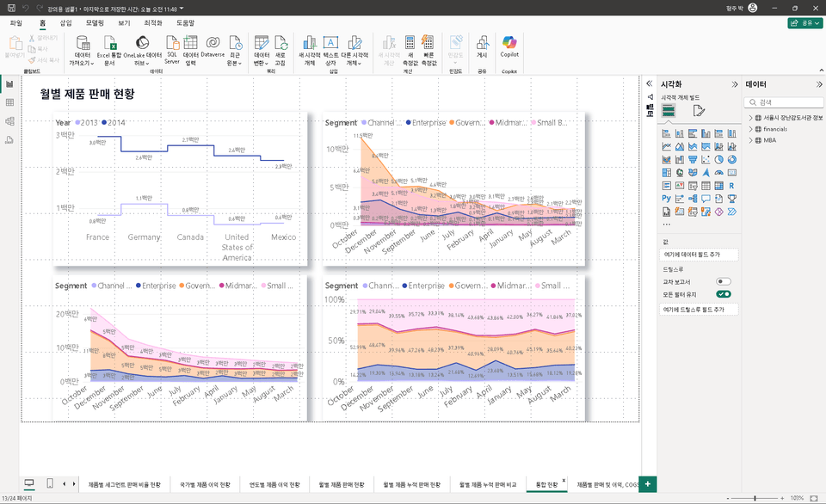This screenshot has height=504, width=826.
Task: Collapse the 시각화 (Visualizations) pane
Action: pyautogui.click(x=735, y=84)
